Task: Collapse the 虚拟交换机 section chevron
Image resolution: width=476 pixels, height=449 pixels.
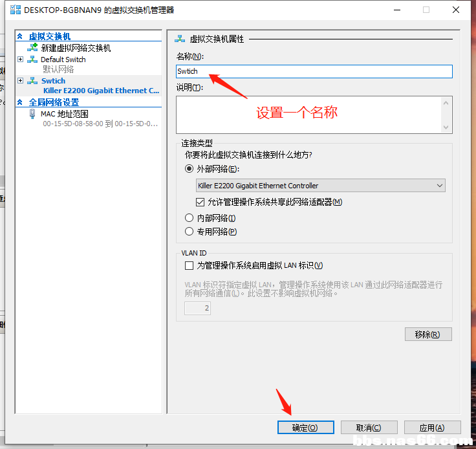Action: 20,37
